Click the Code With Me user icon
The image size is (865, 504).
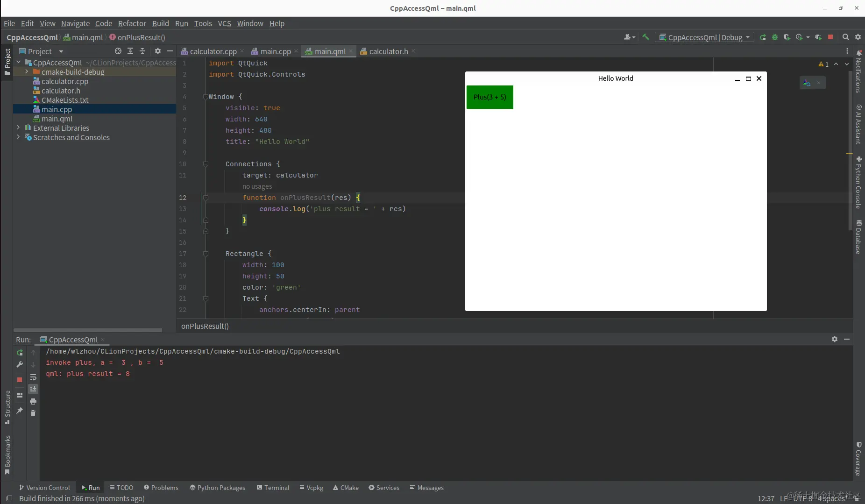pos(629,37)
